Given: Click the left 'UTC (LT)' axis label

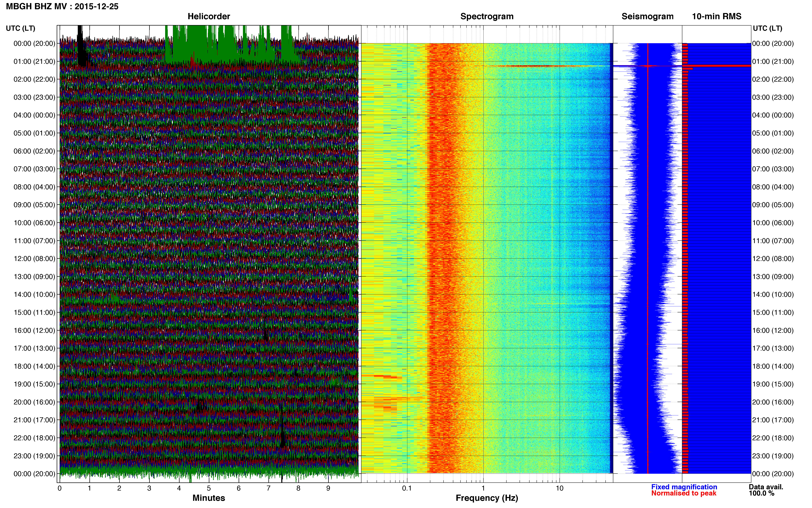Looking at the screenshot, I should [x=21, y=28].
